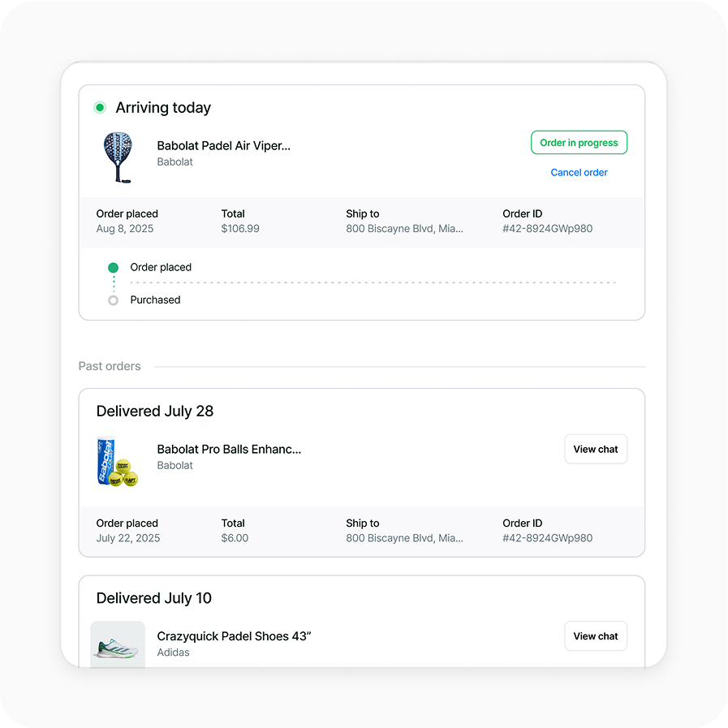Screen dimensions: 728x728
Task: Click the Order ID of the $6.00 order
Action: coord(547,538)
